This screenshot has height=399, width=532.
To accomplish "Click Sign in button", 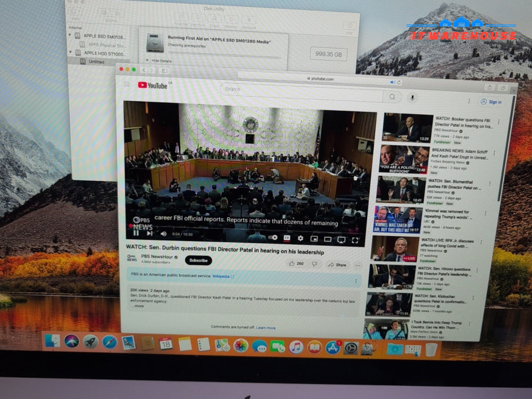I will coord(491,102).
